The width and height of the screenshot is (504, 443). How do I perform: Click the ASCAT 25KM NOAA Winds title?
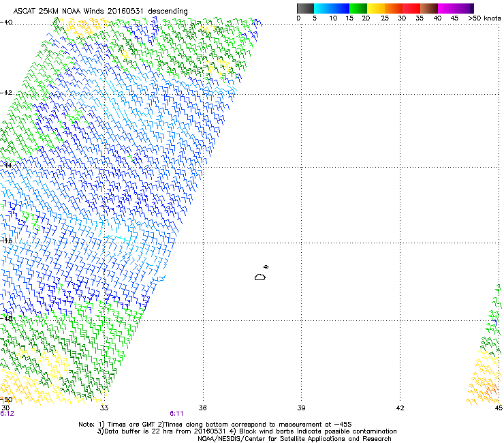[x=100, y=12]
